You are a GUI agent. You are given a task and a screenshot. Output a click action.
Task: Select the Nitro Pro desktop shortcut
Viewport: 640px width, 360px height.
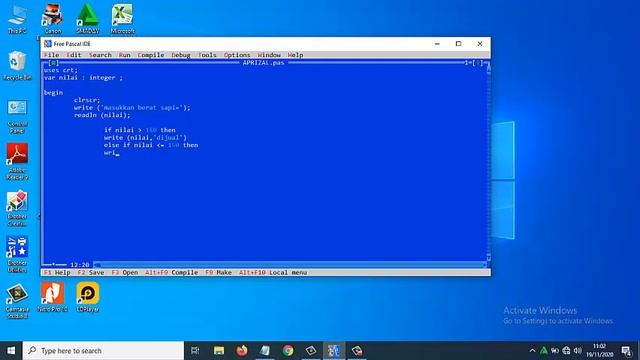pos(52,297)
